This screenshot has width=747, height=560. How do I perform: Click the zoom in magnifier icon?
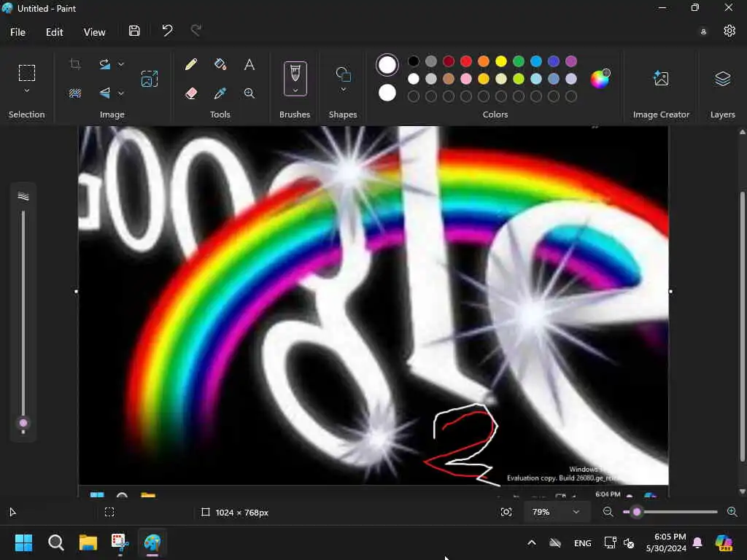(x=732, y=512)
